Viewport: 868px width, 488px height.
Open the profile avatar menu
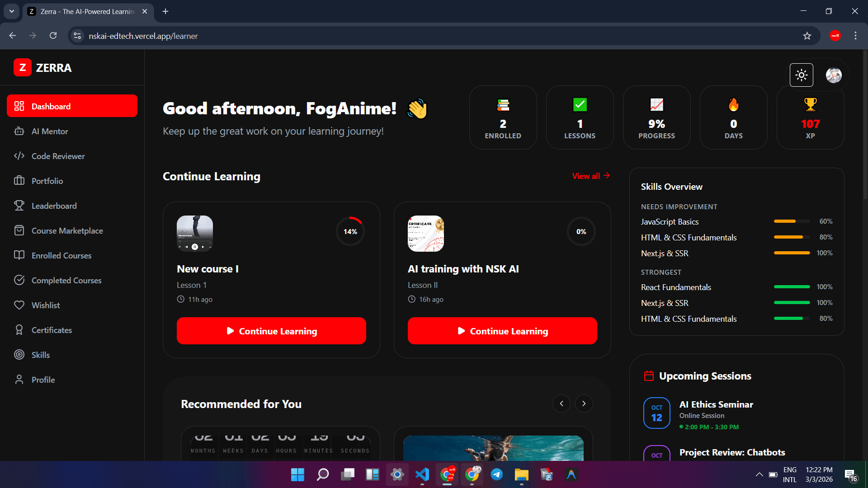[x=833, y=75]
